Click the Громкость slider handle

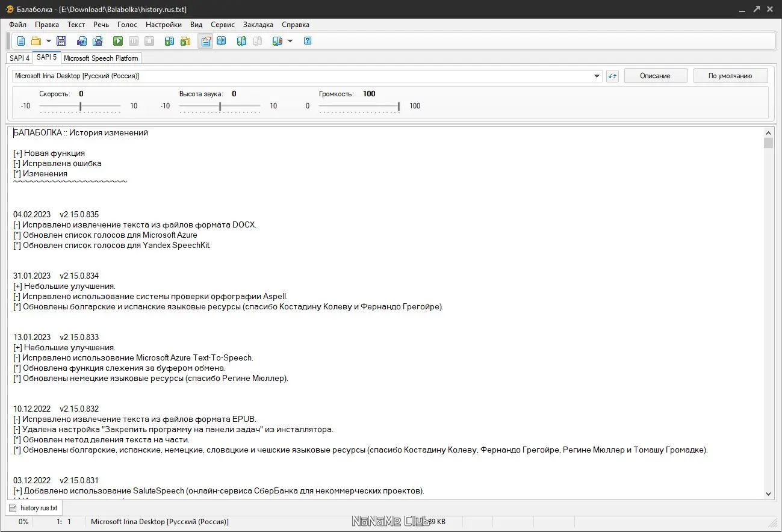(x=399, y=106)
